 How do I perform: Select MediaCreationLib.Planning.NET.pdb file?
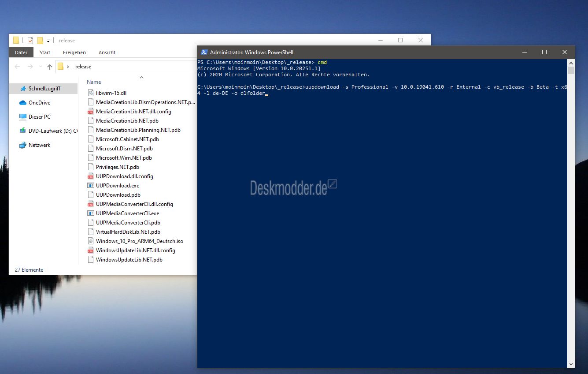138,130
